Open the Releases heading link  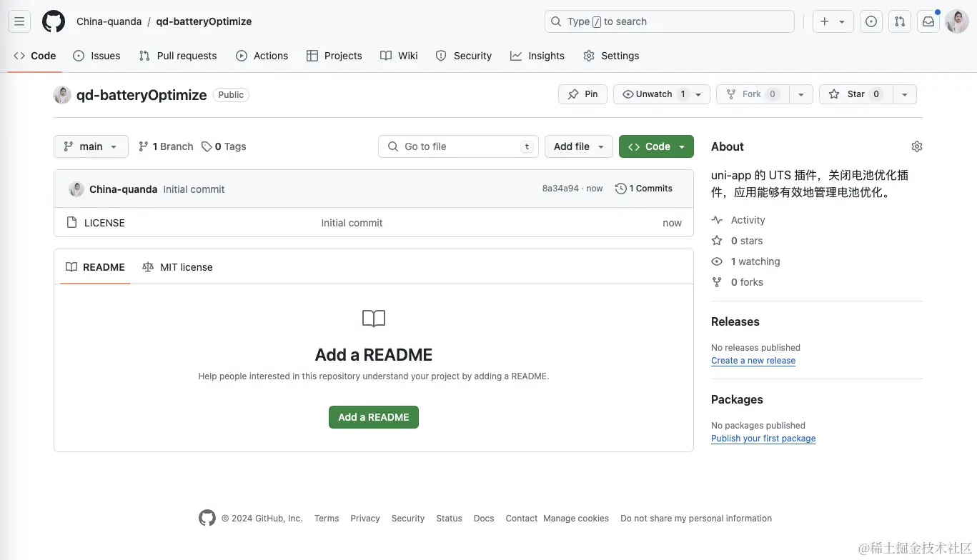pos(735,321)
